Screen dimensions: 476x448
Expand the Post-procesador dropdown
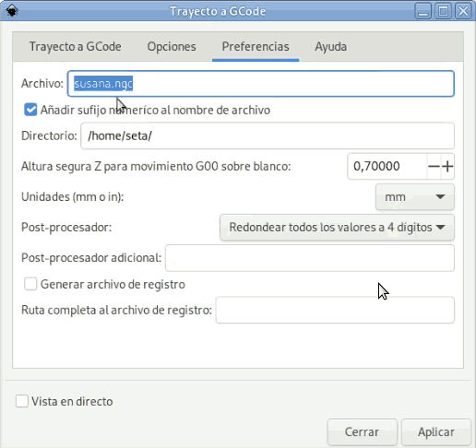pyautogui.click(x=337, y=228)
